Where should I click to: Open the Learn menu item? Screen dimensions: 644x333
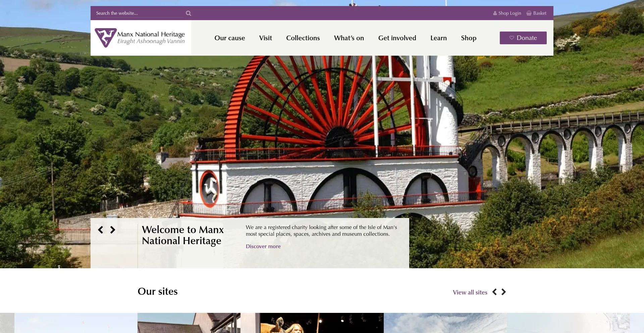(438, 38)
